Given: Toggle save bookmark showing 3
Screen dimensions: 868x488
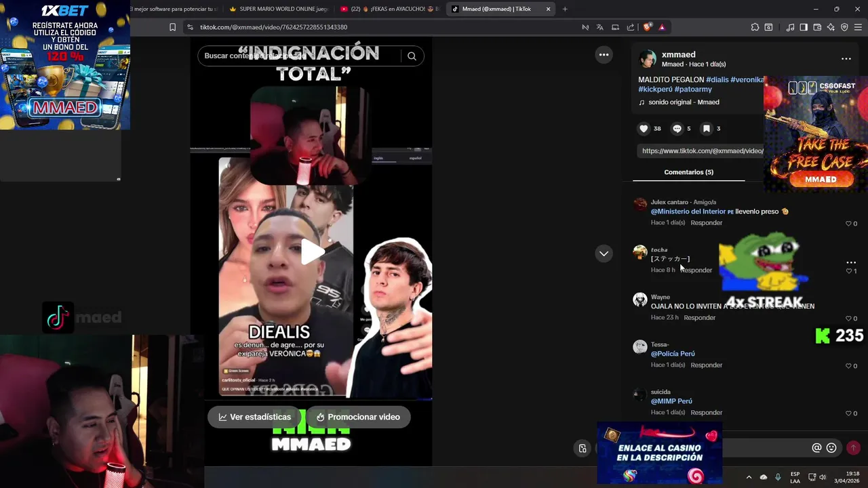Looking at the screenshot, I should (706, 128).
